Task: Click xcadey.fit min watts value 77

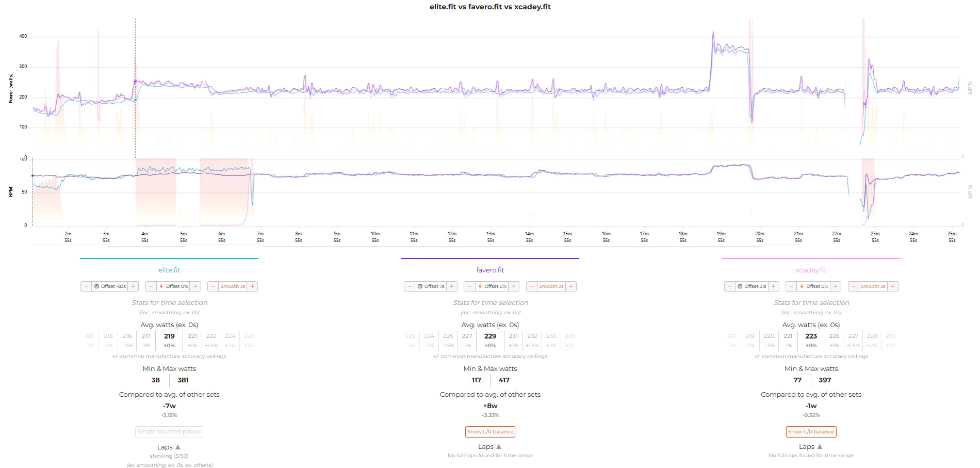Action: (x=797, y=380)
